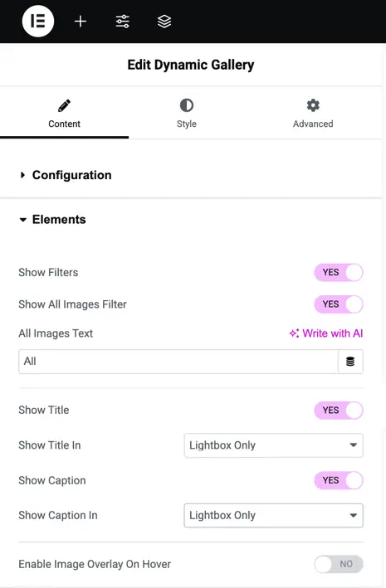Viewport: 386px width, 588px height.
Task: Click the All Images Text input field
Action: coord(178,362)
